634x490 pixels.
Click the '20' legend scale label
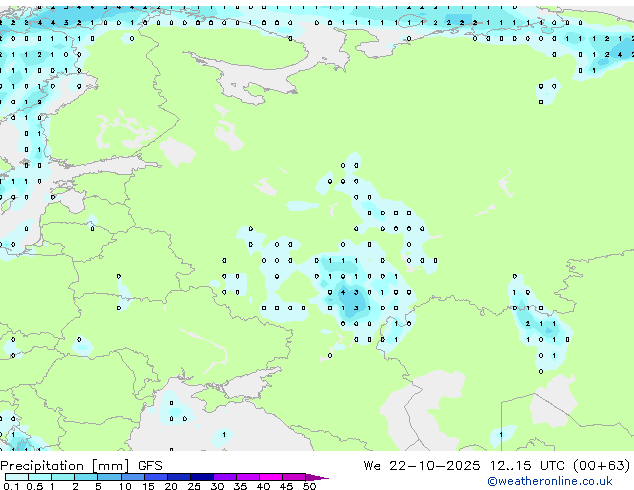coord(171,486)
